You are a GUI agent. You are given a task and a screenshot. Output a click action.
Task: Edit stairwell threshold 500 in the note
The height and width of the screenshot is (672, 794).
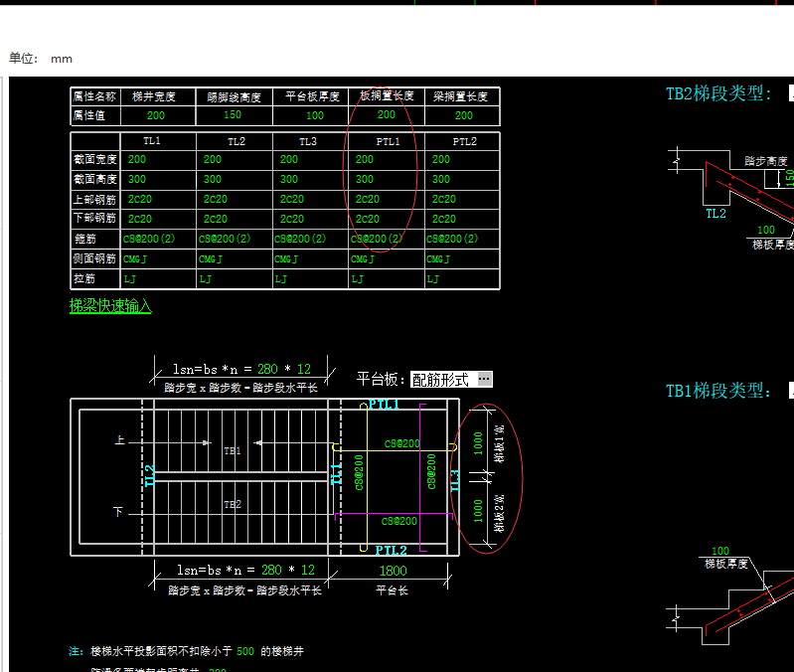pos(245,651)
